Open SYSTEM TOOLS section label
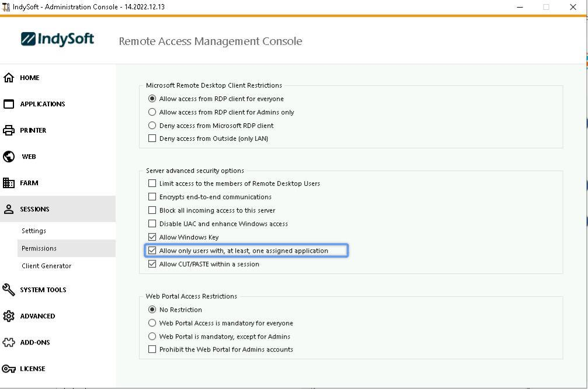 [43, 290]
